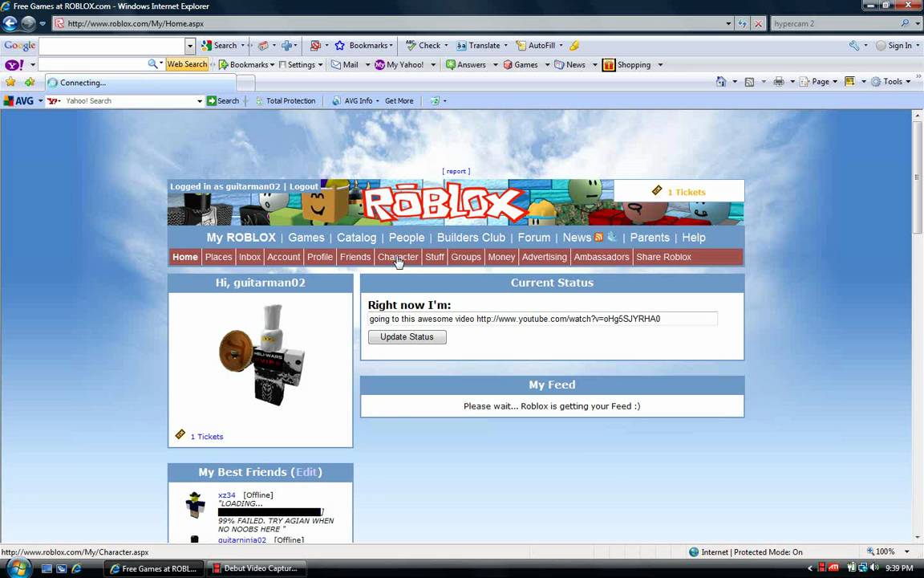Screen dimensions: 924x578
Task: Click the guitarman02 avatar image
Action: [262, 355]
